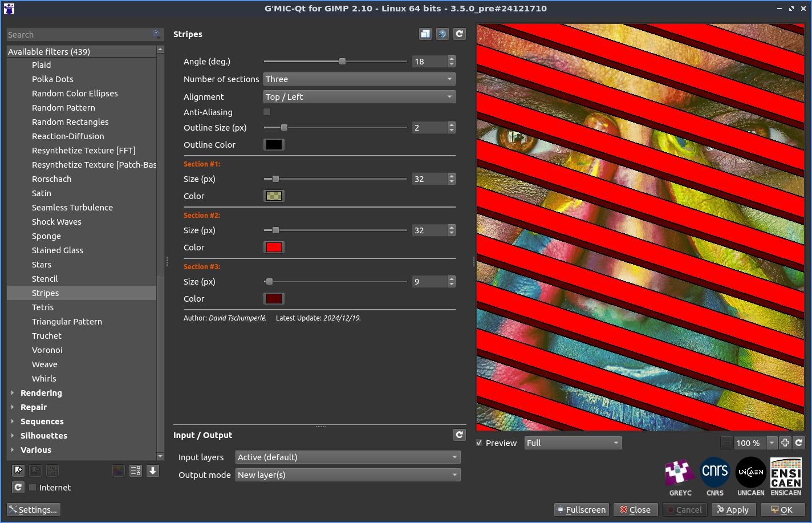The height and width of the screenshot is (523, 812).
Task: Click the Outline Size slider
Action: (335, 128)
